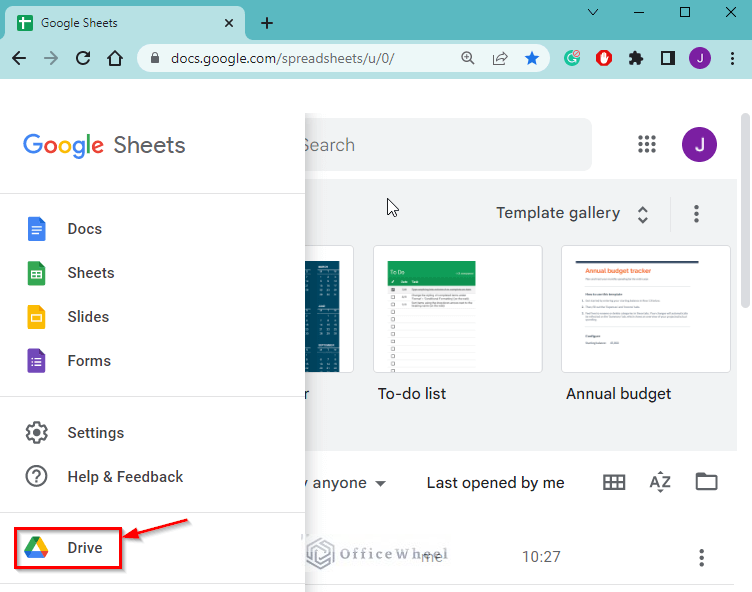
Task: Click the Sheets link in sidebar
Action: tap(90, 273)
